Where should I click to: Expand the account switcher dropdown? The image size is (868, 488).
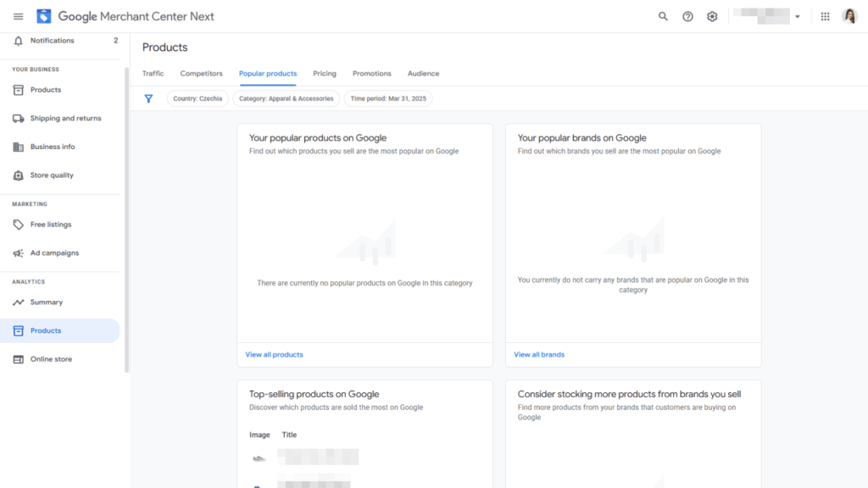click(797, 16)
